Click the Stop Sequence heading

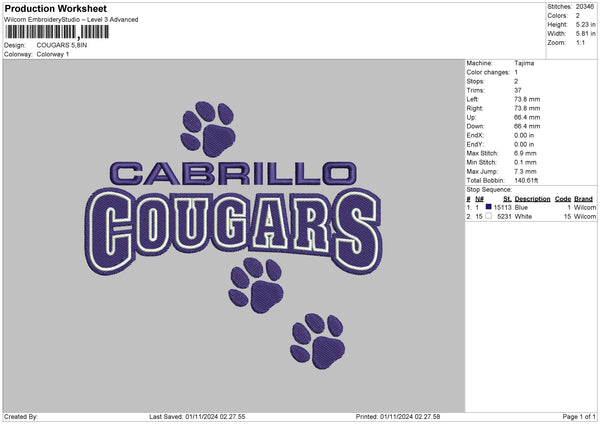point(489,190)
